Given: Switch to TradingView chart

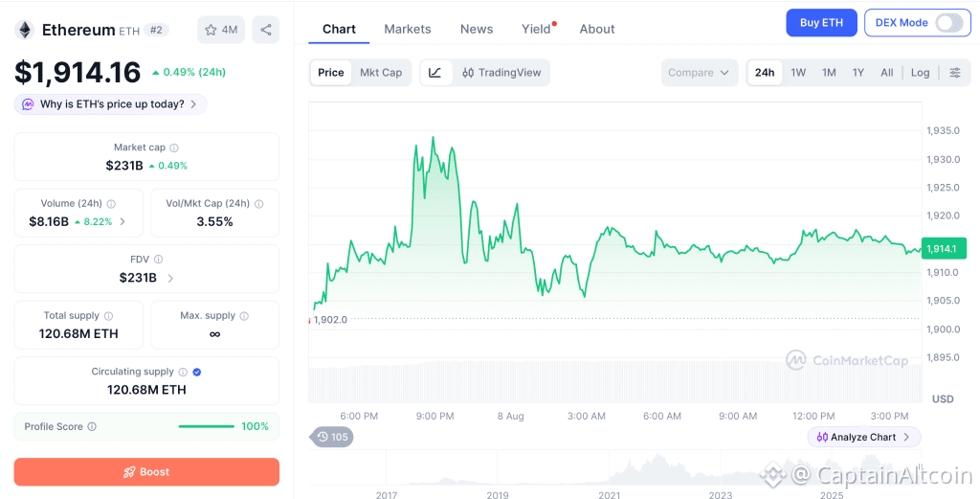Looking at the screenshot, I should coord(501,73).
